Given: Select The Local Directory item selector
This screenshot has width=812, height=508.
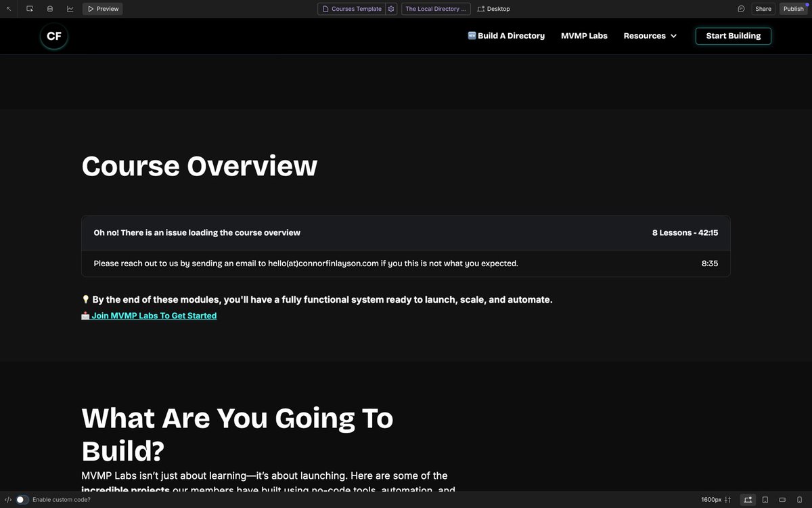Looking at the screenshot, I should pos(436,9).
